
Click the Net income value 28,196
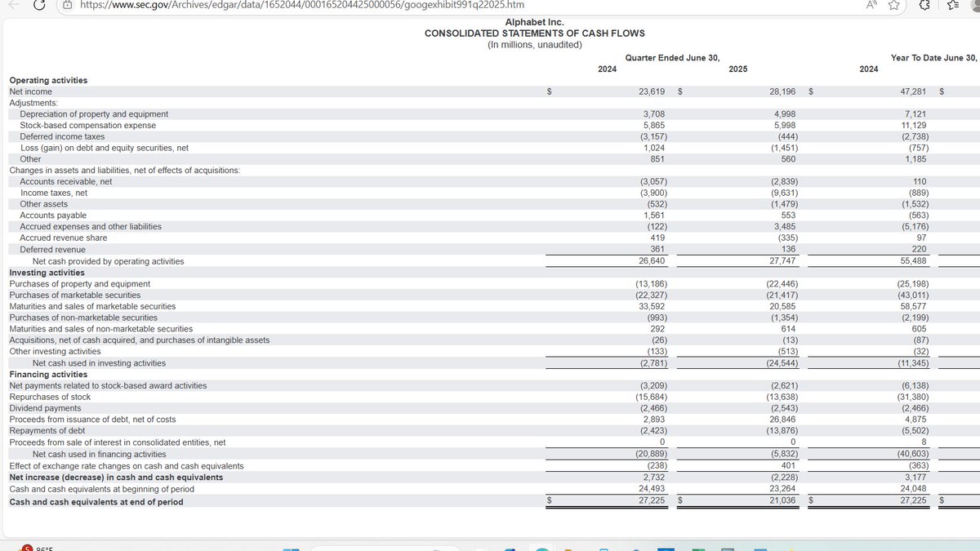tap(784, 91)
